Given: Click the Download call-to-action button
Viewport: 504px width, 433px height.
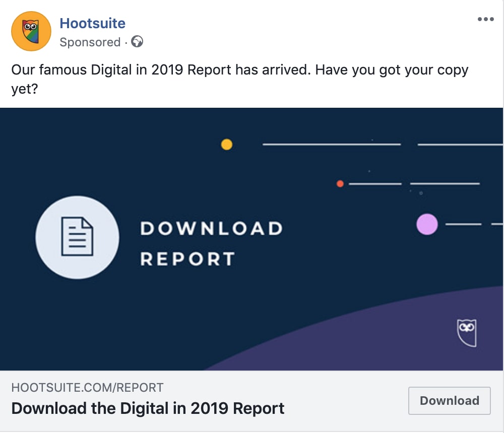Looking at the screenshot, I should 450,401.
